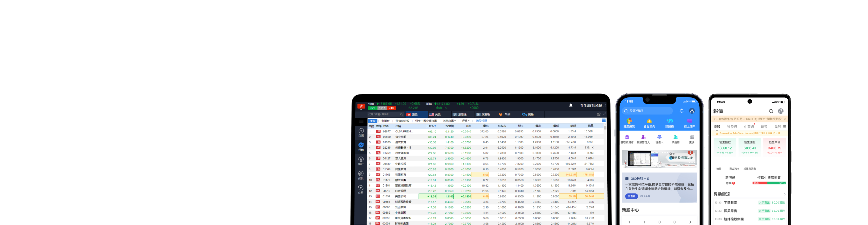Open the profile avatar in the 報價 header
868x225 pixels.
click(x=780, y=111)
